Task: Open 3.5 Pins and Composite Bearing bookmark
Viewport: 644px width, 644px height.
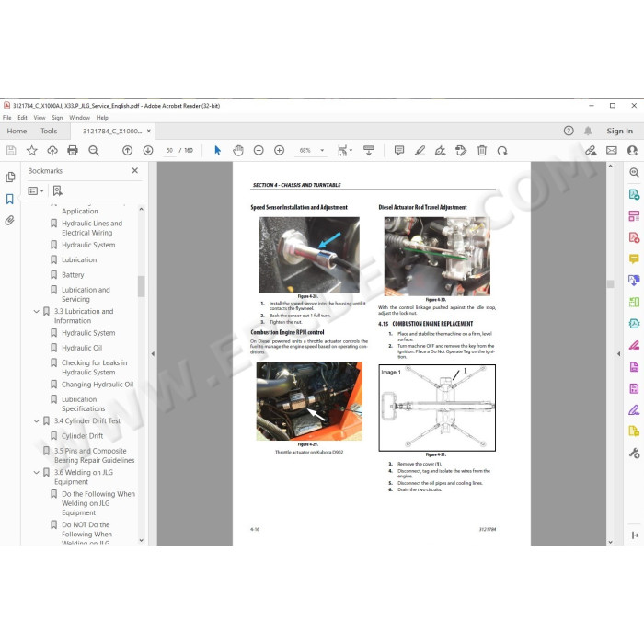Action: click(94, 455)
